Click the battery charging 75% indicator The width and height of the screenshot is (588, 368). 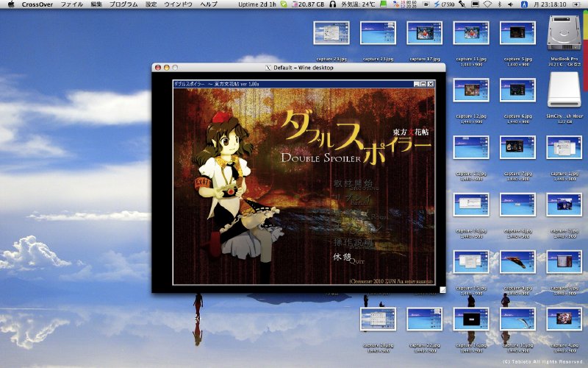point(444,4)
